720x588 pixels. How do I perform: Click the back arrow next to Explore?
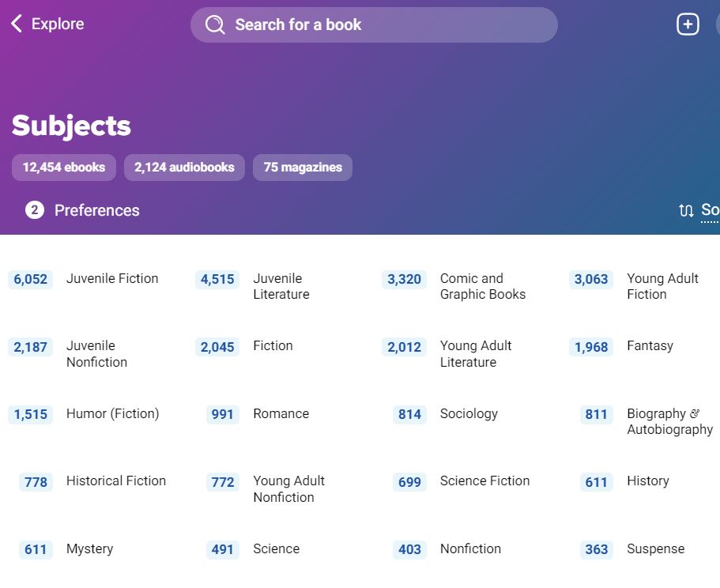coord(16,24)
